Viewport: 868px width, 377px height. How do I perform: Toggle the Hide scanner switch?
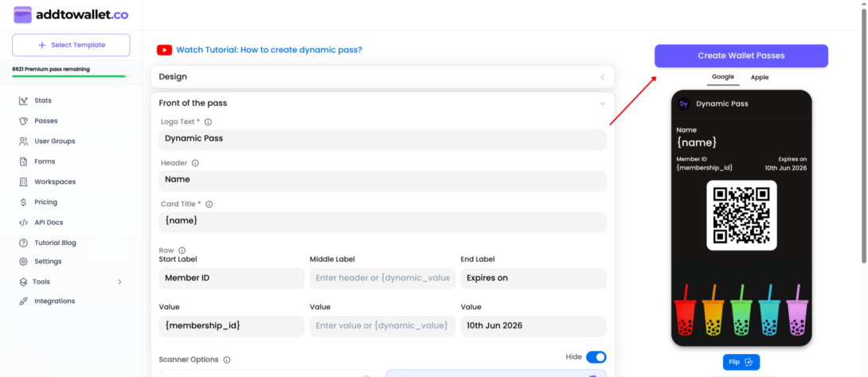point(596,357)
